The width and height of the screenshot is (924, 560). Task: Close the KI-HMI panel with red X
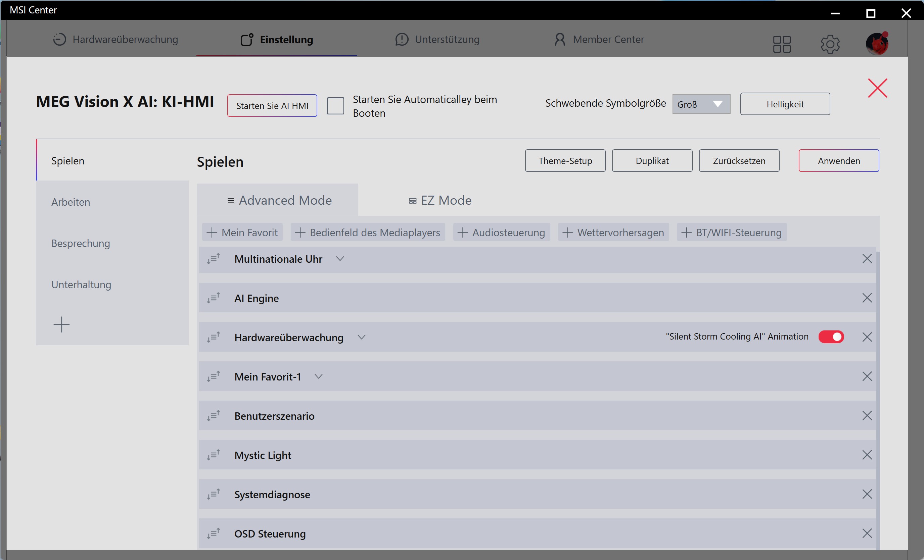[x=878, y=88]
